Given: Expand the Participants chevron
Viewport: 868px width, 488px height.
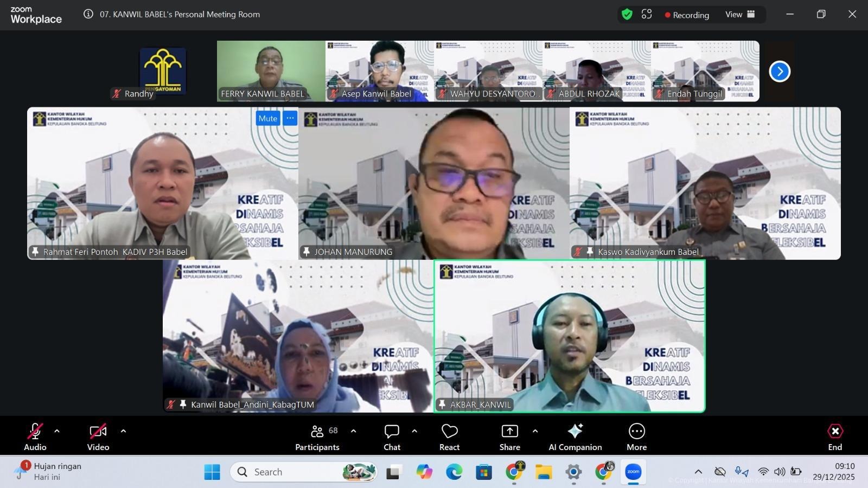Looking at the screenshot, I should coord(354,431).
